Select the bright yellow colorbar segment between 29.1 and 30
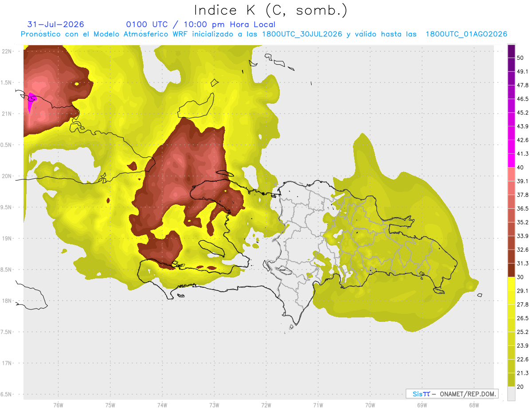Image resolution: width=532 pixels, height=411 pixels. 511,284
